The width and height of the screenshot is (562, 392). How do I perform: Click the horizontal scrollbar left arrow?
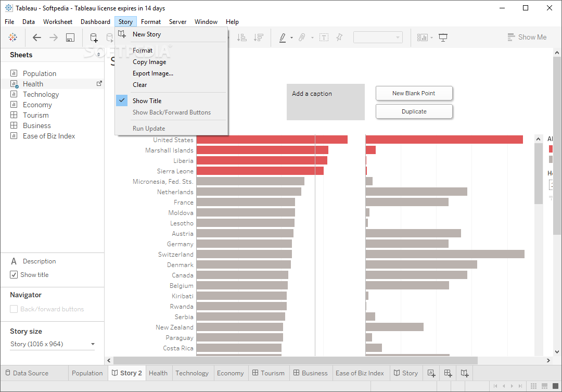[x=109, y=360]
